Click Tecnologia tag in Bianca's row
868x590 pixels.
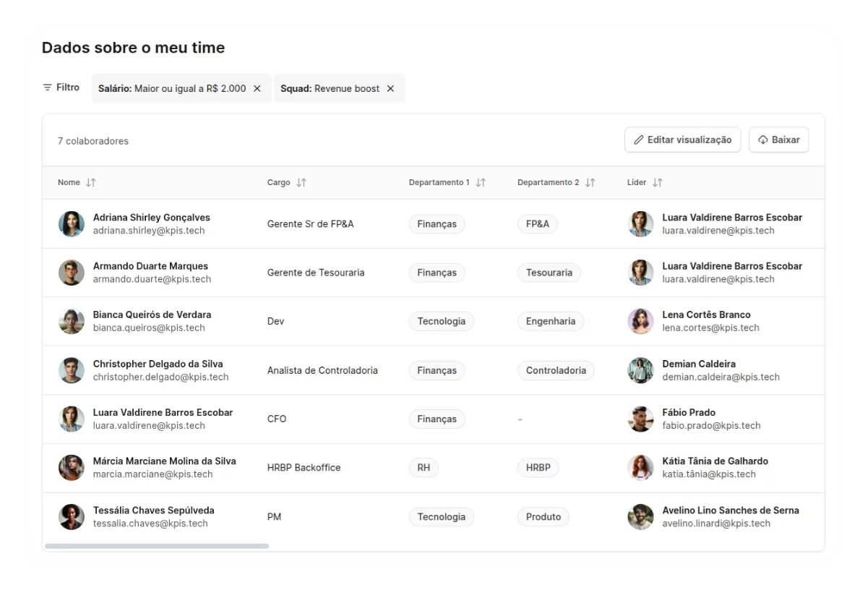coord(442,321)
